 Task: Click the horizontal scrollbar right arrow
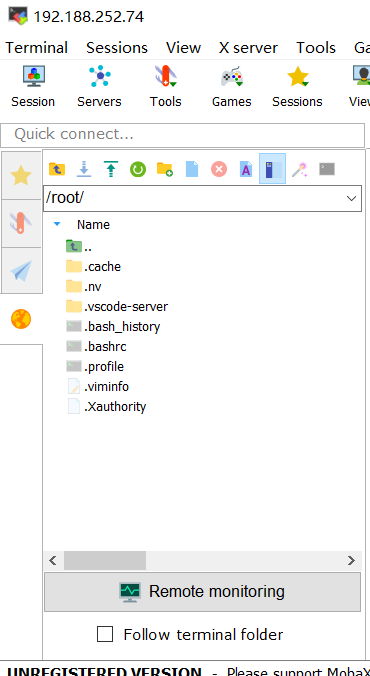[351, 560]
